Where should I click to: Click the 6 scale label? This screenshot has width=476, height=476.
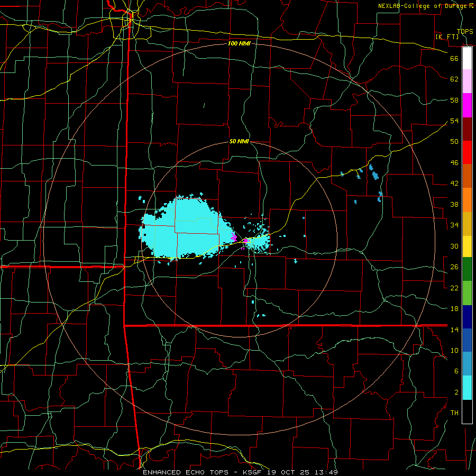[456, 371]
